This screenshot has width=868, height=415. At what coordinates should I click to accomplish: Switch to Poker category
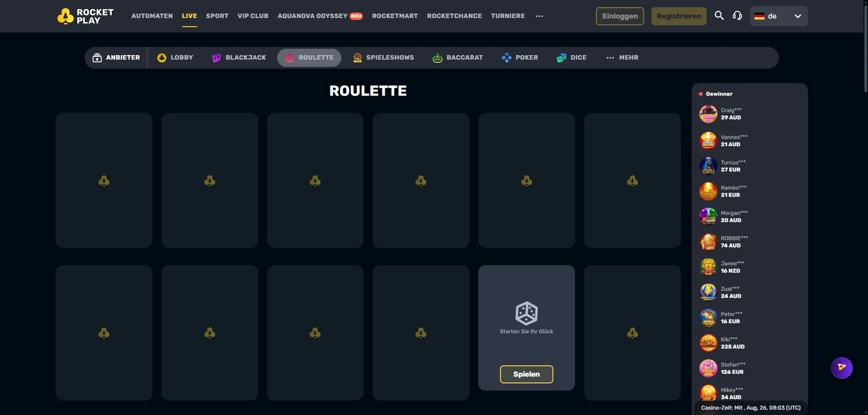pos(520,58)
